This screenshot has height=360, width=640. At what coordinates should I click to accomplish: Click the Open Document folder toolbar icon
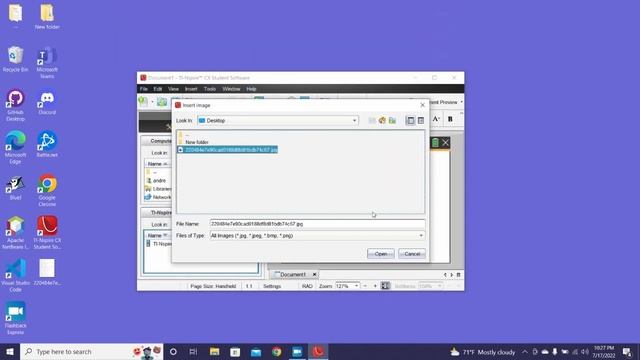pos(162,102)
